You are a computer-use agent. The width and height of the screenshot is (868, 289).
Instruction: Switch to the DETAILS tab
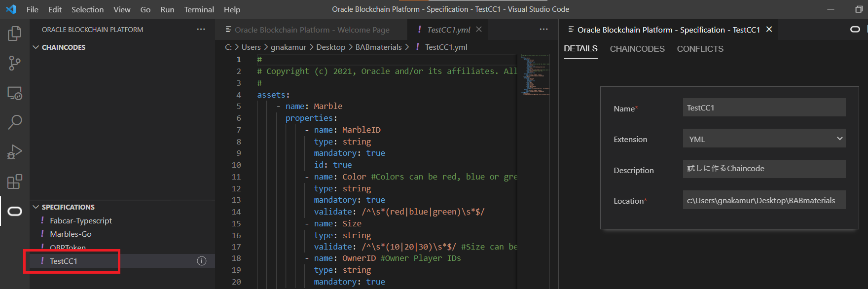pyautogui.click(x=580, y=49)
